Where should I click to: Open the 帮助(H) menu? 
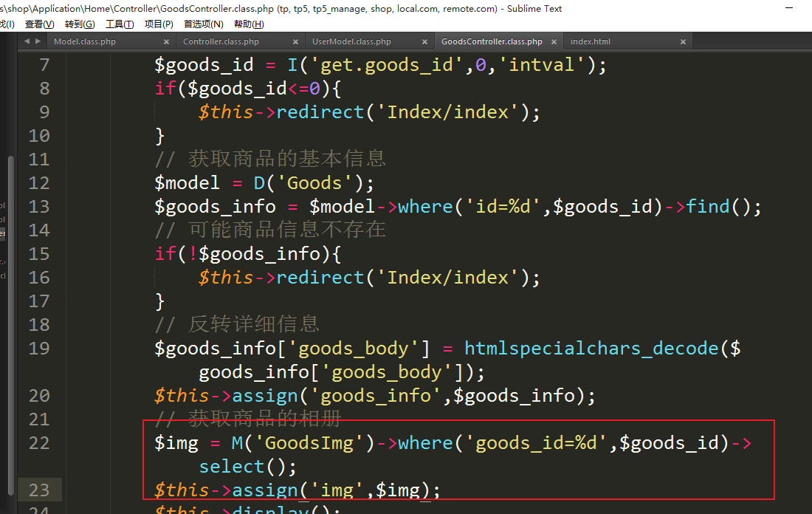point(249,24)
